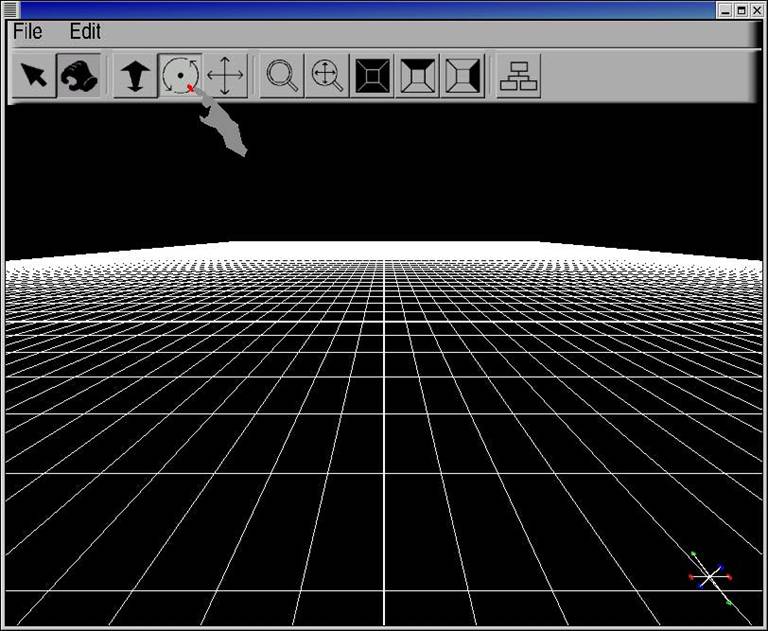Choose the up-down arrow move tool
This screenshot has width=768, height=631.
click(135, 75)
